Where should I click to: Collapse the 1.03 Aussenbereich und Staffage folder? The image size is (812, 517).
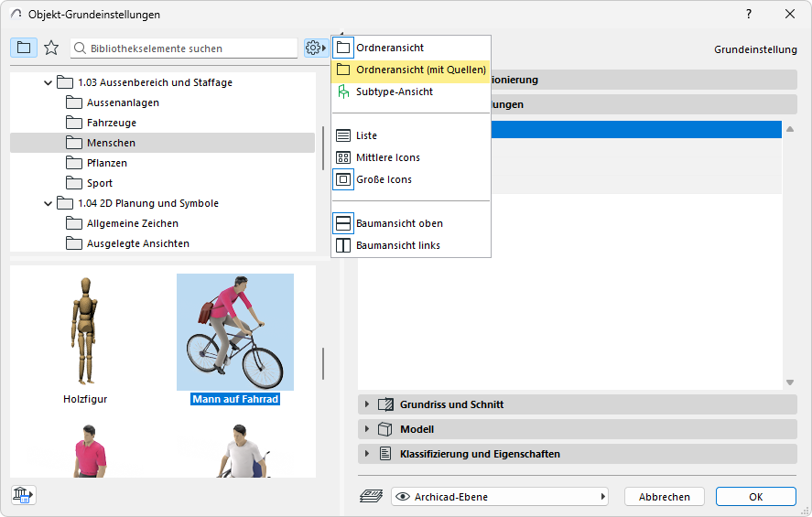coord(49,82)
